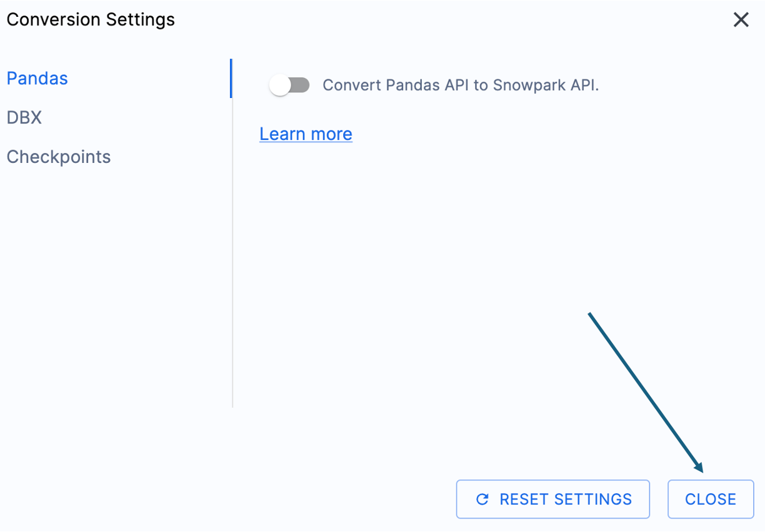Select the Pandas entry highlighted in blue

[x=37, y=78]
